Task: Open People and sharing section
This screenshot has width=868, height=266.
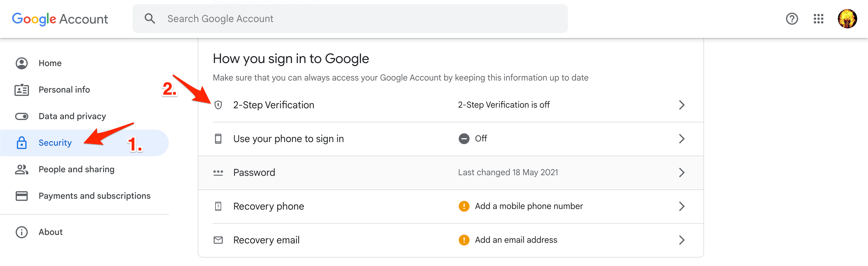Action: pyautogui.click(x=84, y=169)
